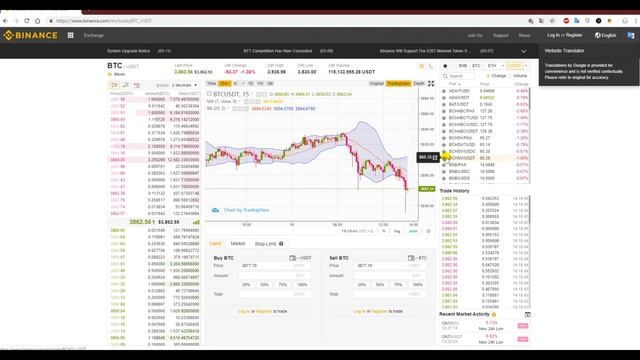Switch to Stop-Limit order tab

pos(265,244)
